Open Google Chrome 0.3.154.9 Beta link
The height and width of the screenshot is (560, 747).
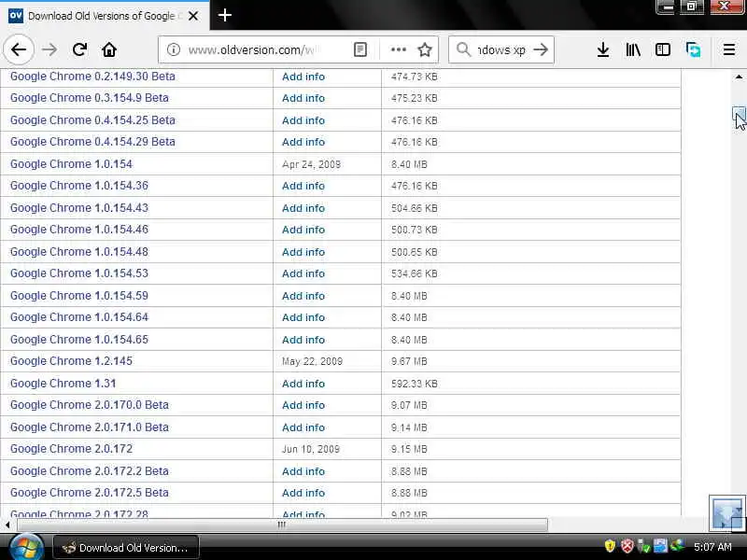(x=89, y=98)
